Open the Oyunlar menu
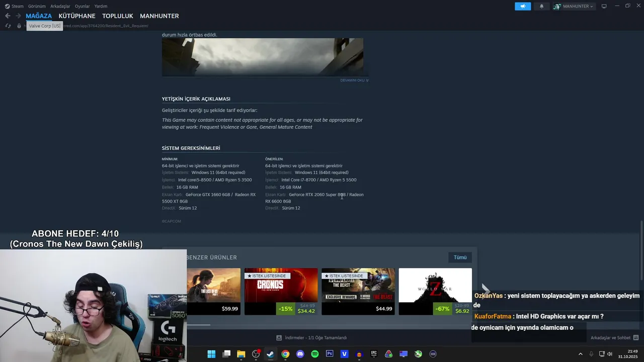 coord(83,6)
